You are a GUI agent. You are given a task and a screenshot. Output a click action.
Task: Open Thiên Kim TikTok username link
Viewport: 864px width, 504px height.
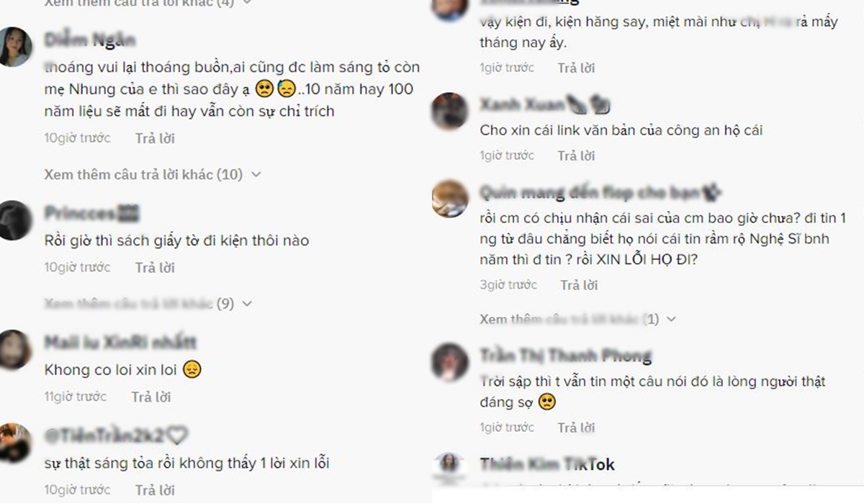pyautogui.click(x=547, y=464)
